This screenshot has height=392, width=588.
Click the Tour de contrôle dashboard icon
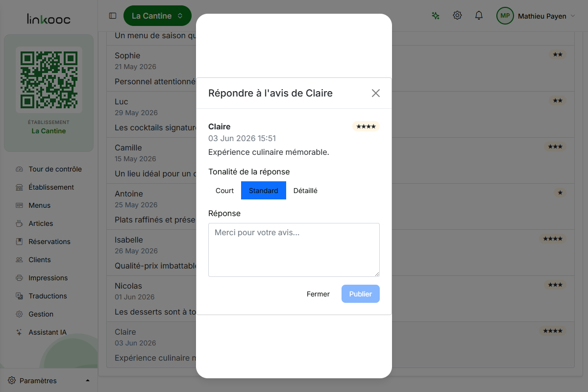(x=19, y=169)
